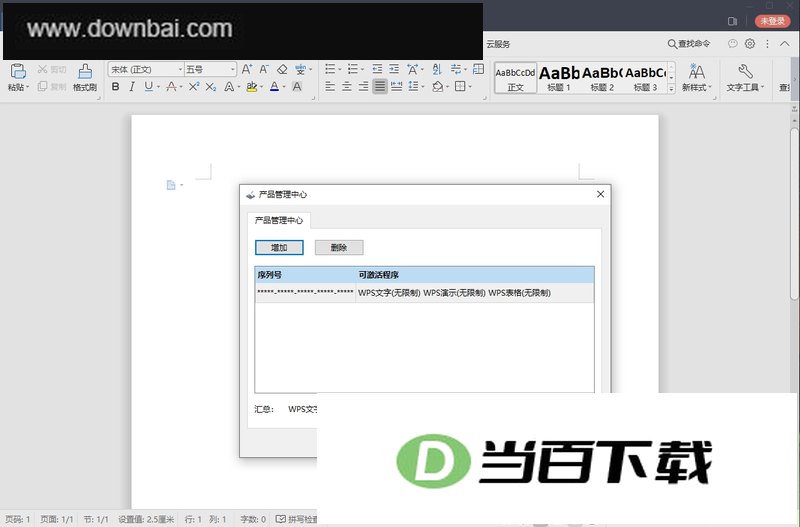Toggle subscript X₂ formatting
Screen dimensions: 800x527
click(x=211, y=87)
